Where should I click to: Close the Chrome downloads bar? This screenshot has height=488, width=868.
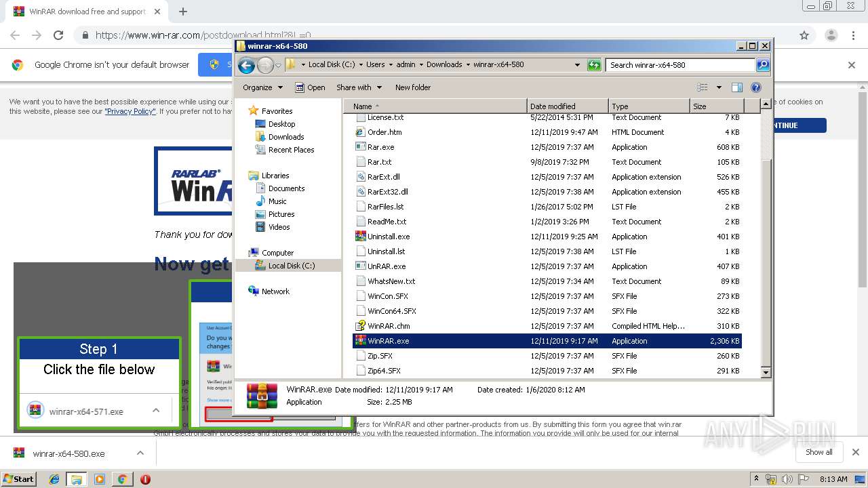click(x=856, y=452)
